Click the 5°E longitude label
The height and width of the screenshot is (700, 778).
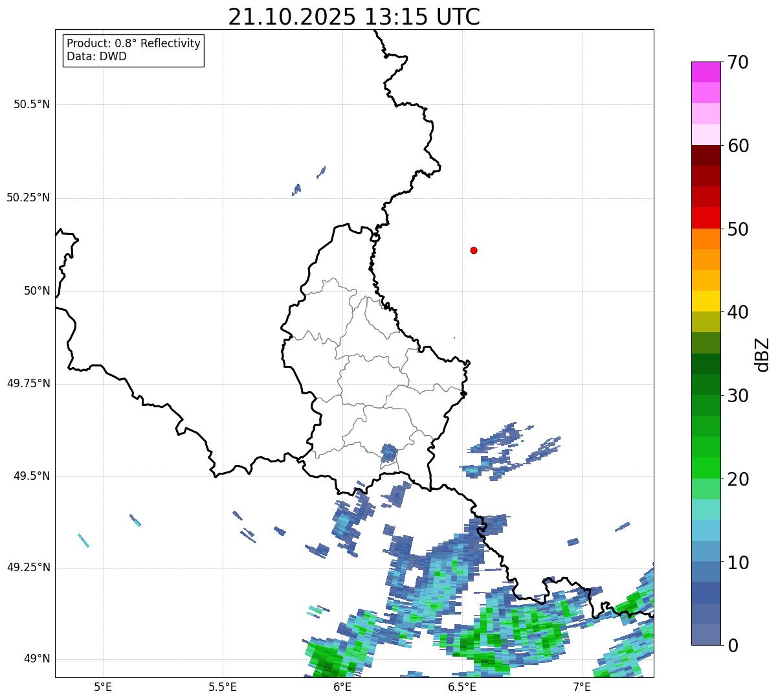point(103,687)
